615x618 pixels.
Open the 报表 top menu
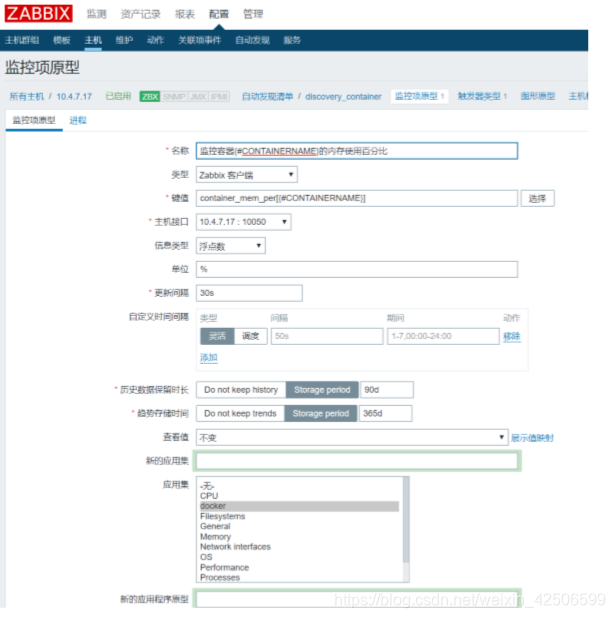coord(185,15)
